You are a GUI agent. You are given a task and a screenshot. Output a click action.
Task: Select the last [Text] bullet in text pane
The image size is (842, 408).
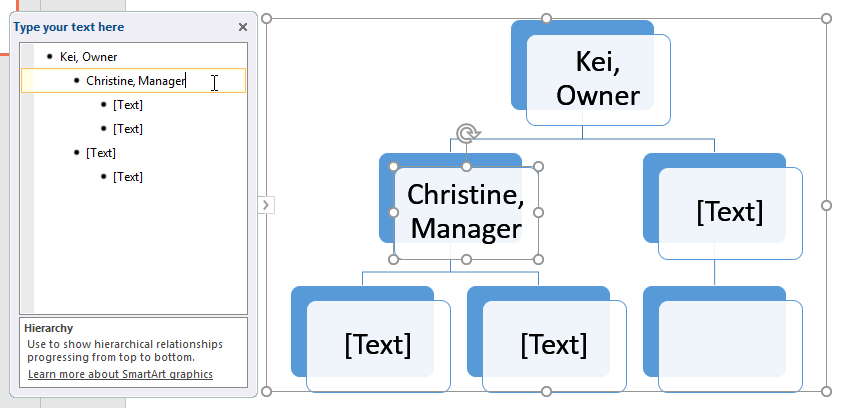coord(127,176)
